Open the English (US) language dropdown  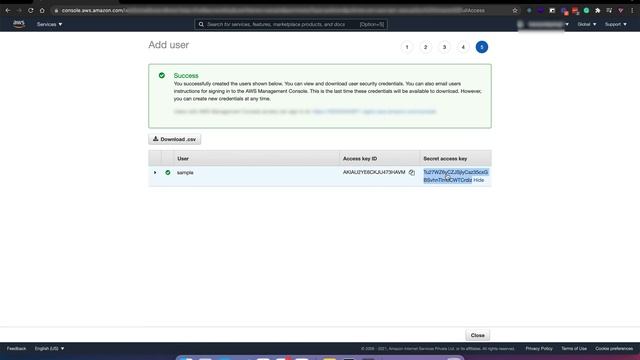(x=49, y=349)
